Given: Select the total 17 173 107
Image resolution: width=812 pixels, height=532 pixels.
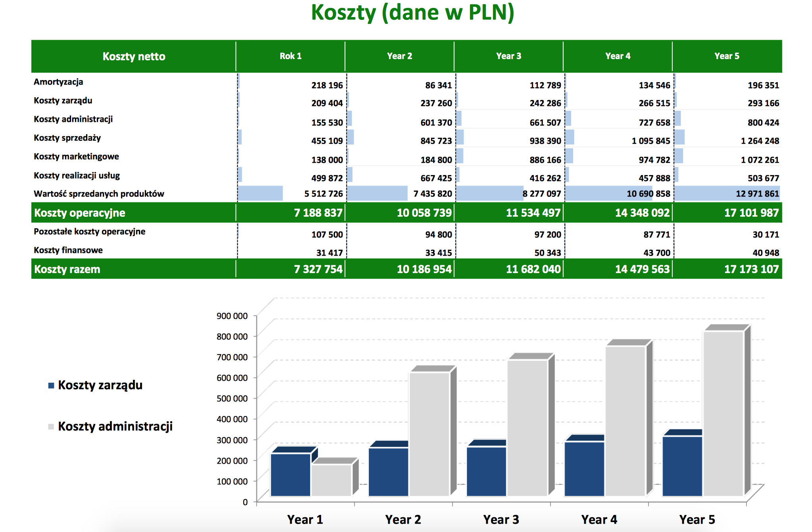Looking at the screenshot, I should coord(752,269).
